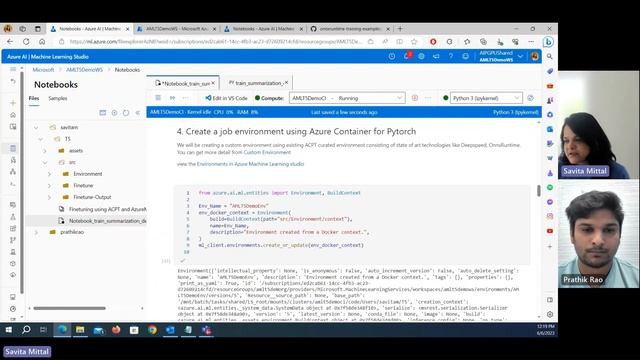The image size is (640, 360).
Task: Switch to AMLT5DemoWS browser tab
Action: pyautogui.click(x=177, y=29)
